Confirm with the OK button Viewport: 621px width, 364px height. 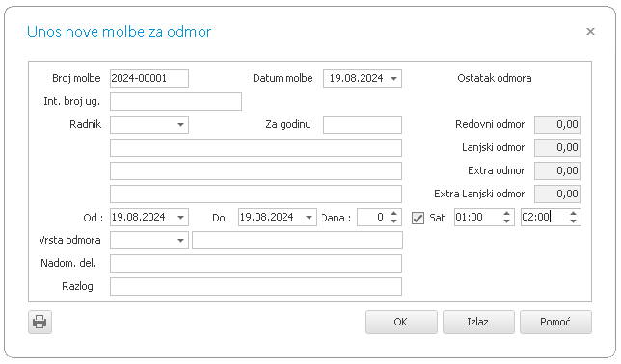[401, 322]
